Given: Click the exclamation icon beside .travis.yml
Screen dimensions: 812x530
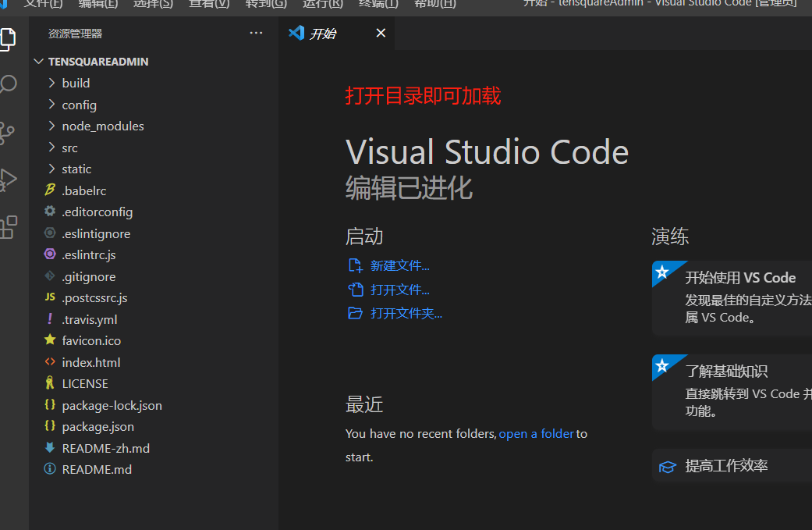Looking at the screenshot, I should click(x=50, y=318).
